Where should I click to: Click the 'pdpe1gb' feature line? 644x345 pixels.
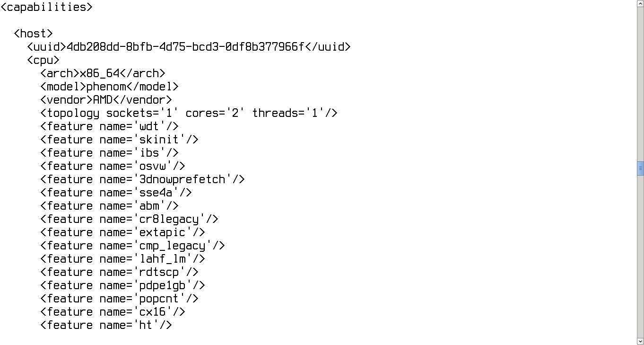click(x=122, y=285)
